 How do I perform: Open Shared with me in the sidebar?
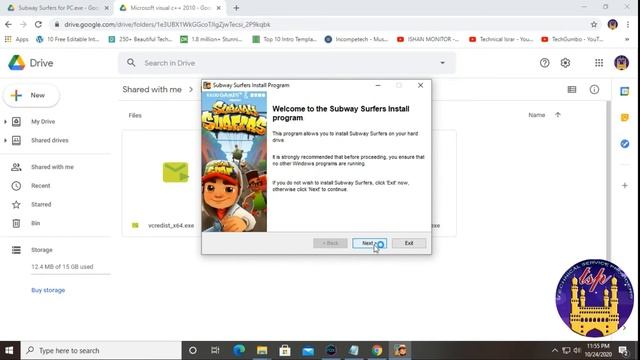pyautogui.click(x=52, y=167)
